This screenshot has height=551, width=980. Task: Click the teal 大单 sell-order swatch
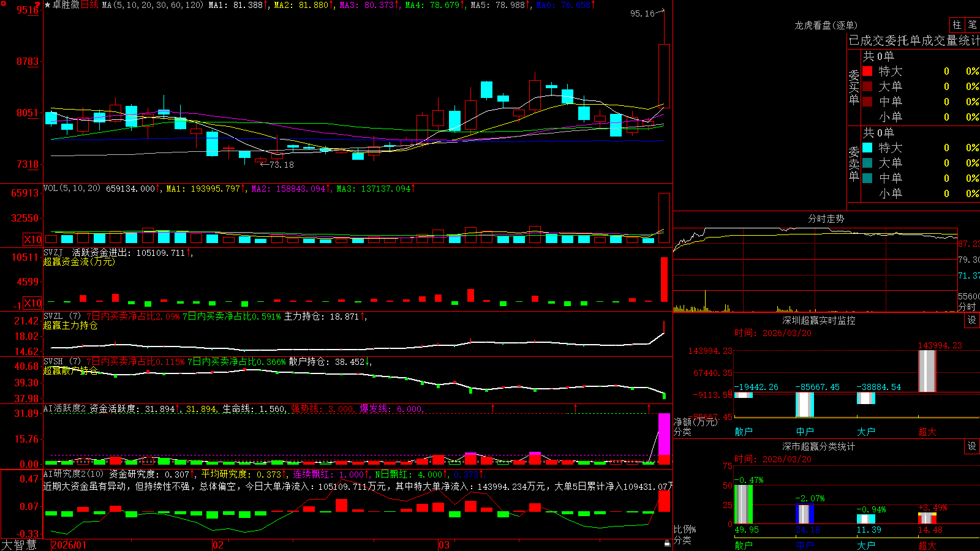tap(867, 163)
